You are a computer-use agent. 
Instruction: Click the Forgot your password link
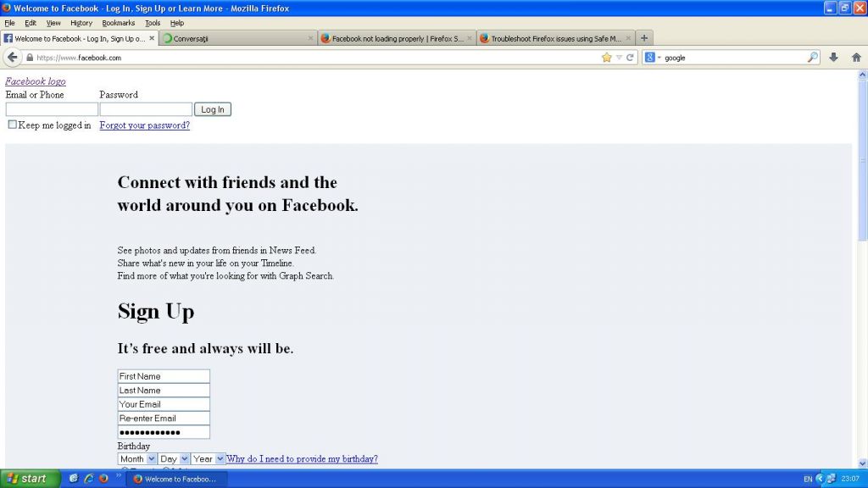tap(144, 125)
